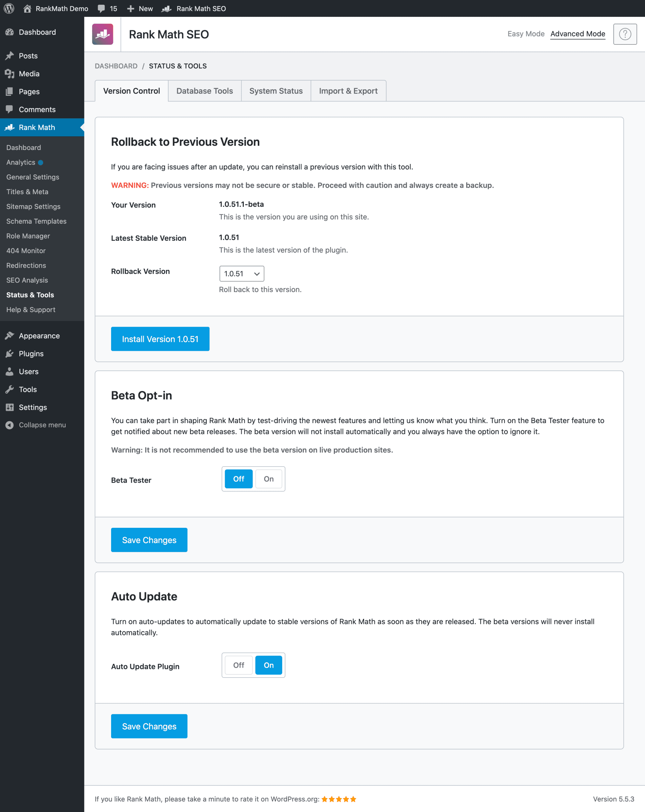Open the help question mark icon

coord(625,34)
